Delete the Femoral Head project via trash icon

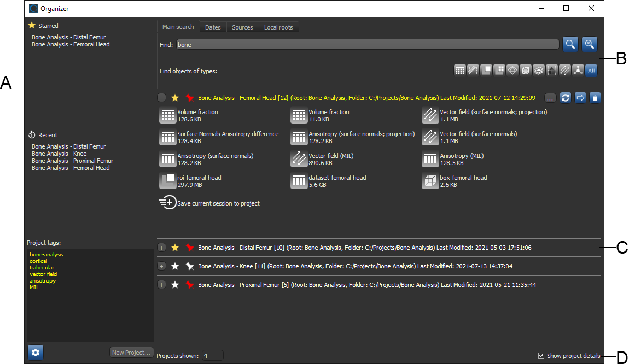595,98
